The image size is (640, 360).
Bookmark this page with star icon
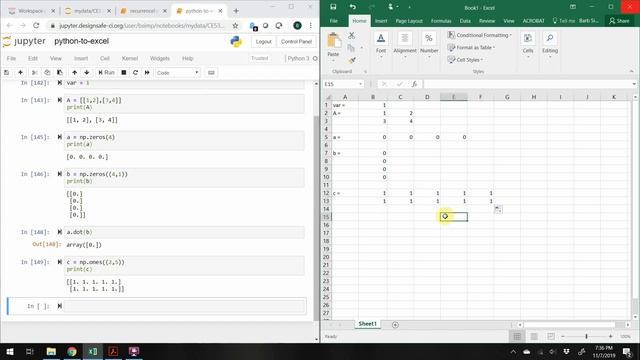pyautogui.click(x=236, y=25)
